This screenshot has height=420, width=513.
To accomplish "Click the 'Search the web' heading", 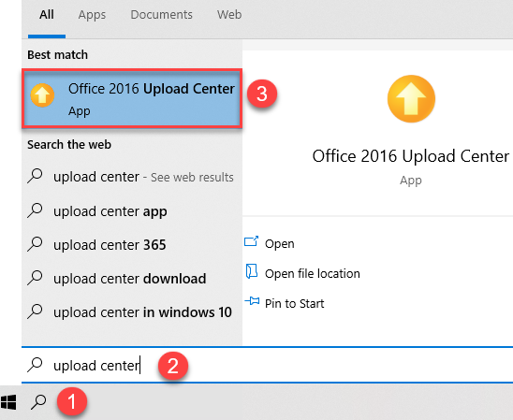I will click(69, 144).
